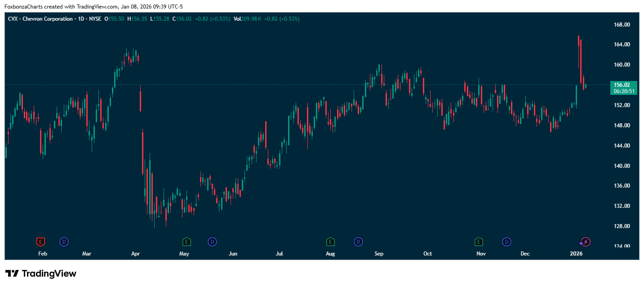Select the August earnings E marker
The width and height of the screenshot is (644, 287).
click(x=330, y=242)
